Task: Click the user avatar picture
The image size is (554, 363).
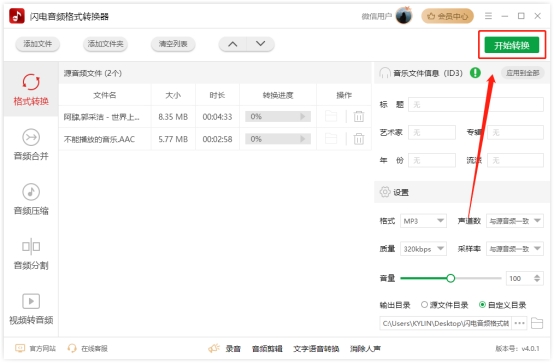Action: 403,16
